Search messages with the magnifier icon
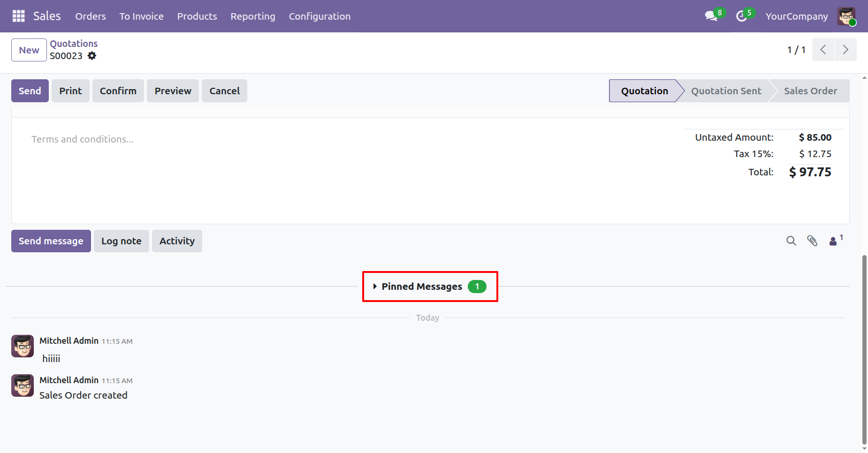This screenshot has height=453, width=868. pyautogui.click(x=791, y=241)
